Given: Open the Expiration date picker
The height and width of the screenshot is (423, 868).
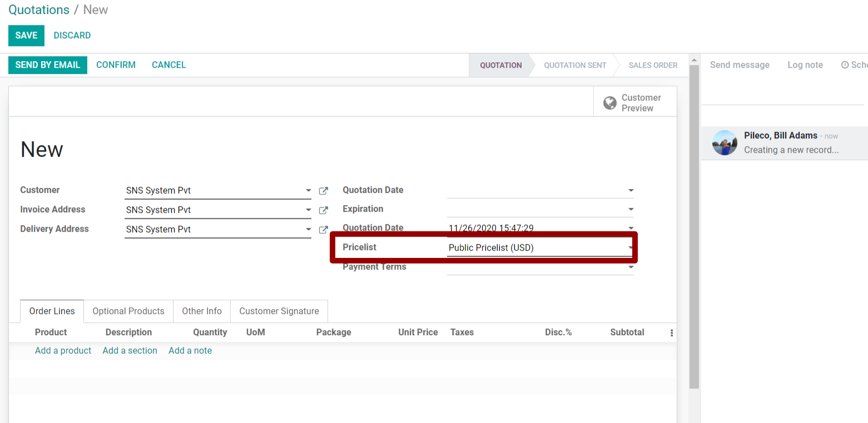Looking at the screenshot, I should coord(631,210).
